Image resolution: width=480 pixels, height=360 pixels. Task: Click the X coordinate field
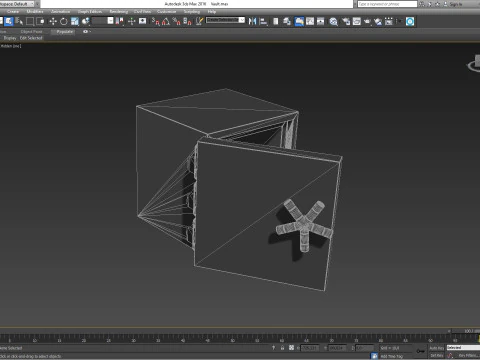point(310,348)
